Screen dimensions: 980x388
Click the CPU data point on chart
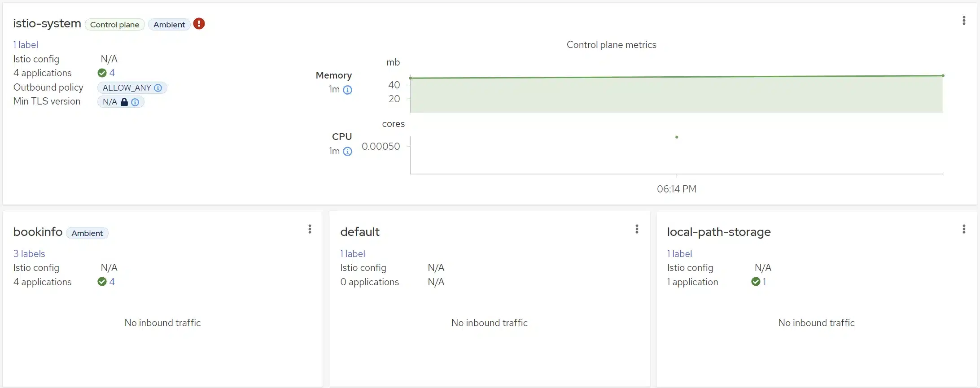pyautogui.click(x=677, y=137)
